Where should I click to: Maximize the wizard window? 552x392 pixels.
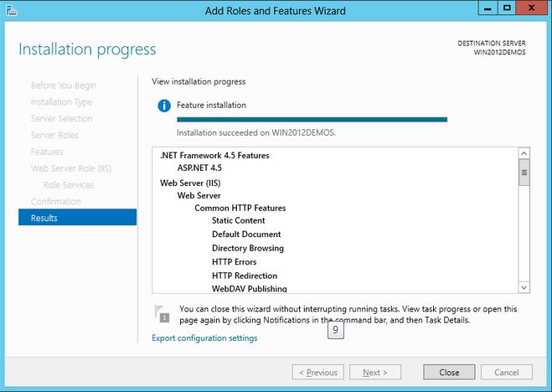click(507, 8)
